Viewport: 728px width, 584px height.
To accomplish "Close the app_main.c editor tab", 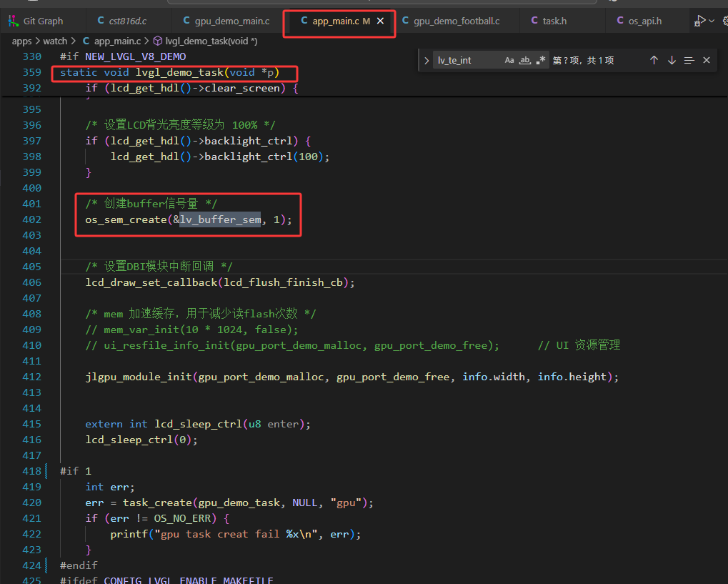I will [380, 21].
